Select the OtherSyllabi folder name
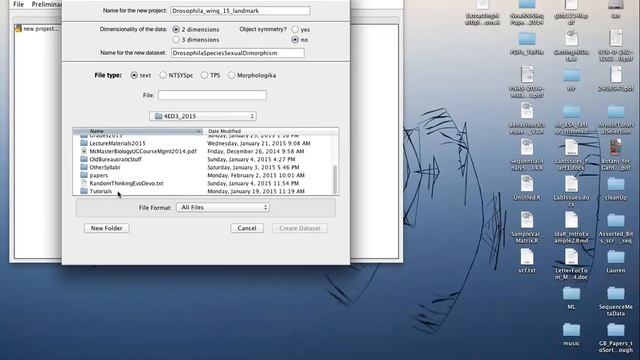640x360 pixels. tap(104, 167)
